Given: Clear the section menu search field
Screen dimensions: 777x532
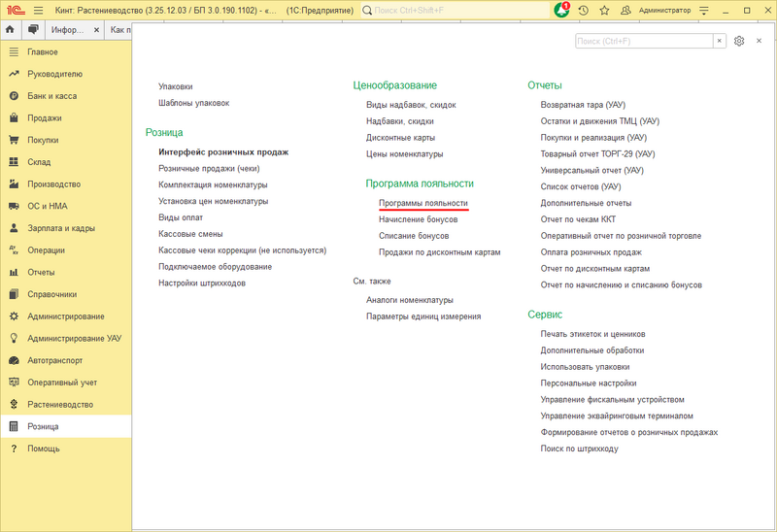Looking at the screenshot, I should [719, 41].
